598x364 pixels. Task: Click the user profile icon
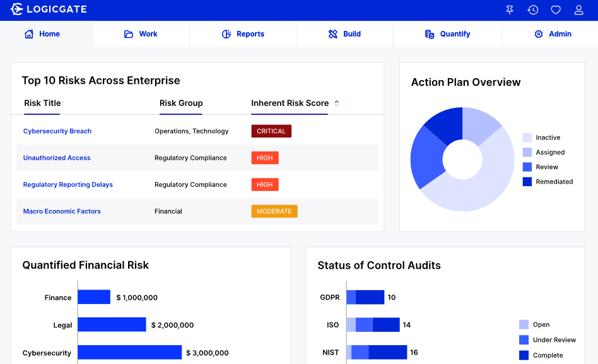click(579, 9)
